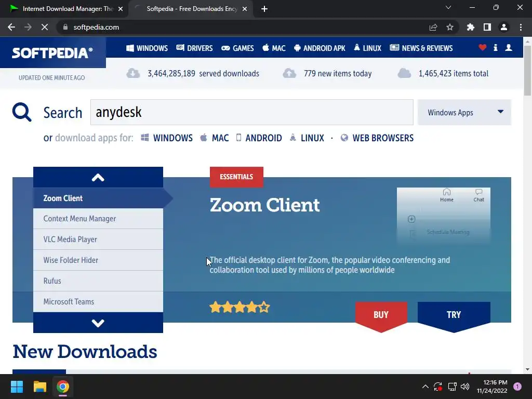The width and height of the screenshot is (532, 399).
Task: Click the search field containing anydesk
Action: point(252,112)
